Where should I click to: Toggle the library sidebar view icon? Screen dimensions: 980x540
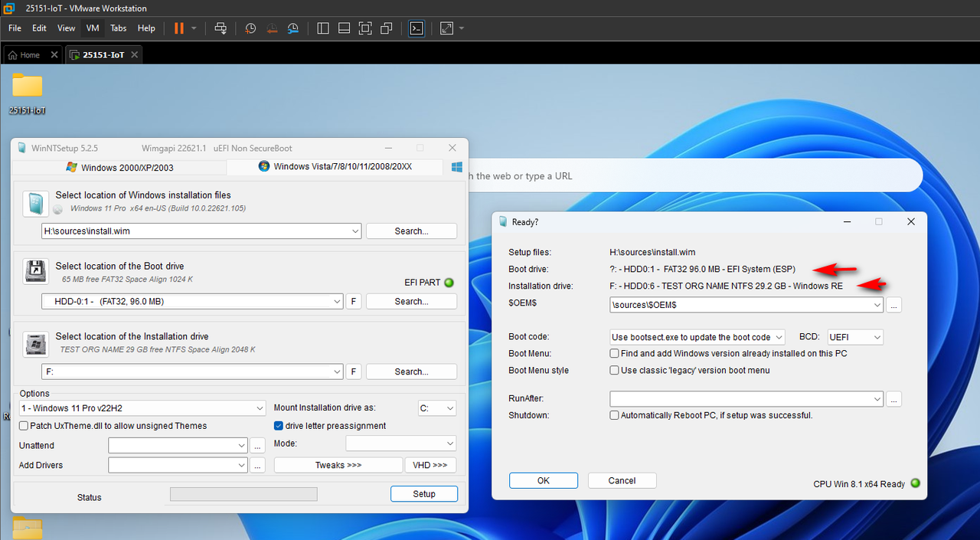point(323,28)
